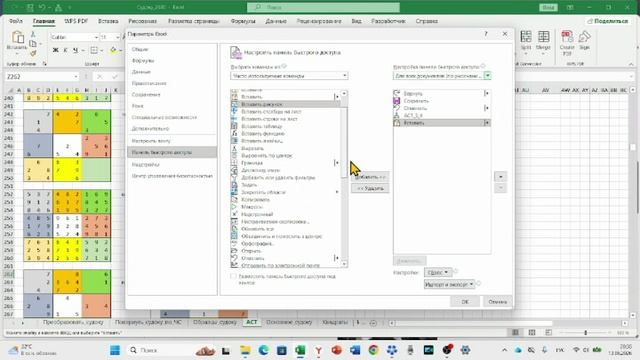Click Chrome icon on taskbar

373,350
